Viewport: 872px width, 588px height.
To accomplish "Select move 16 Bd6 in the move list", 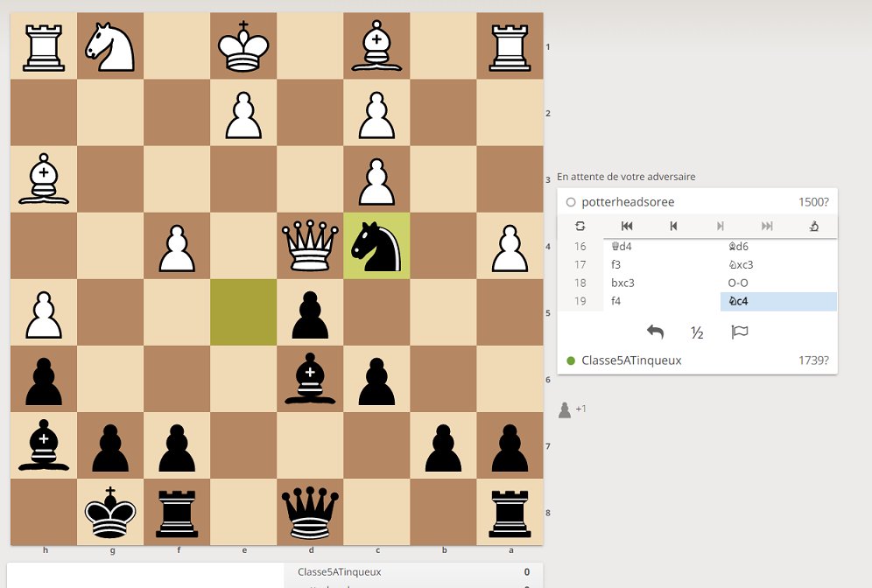I will (778, 246).
